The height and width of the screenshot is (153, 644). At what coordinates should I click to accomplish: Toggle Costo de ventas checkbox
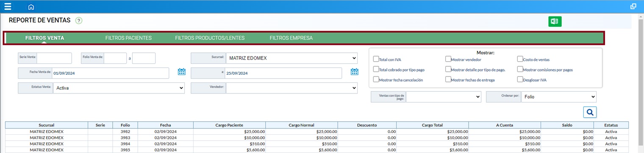pos(520,59)
